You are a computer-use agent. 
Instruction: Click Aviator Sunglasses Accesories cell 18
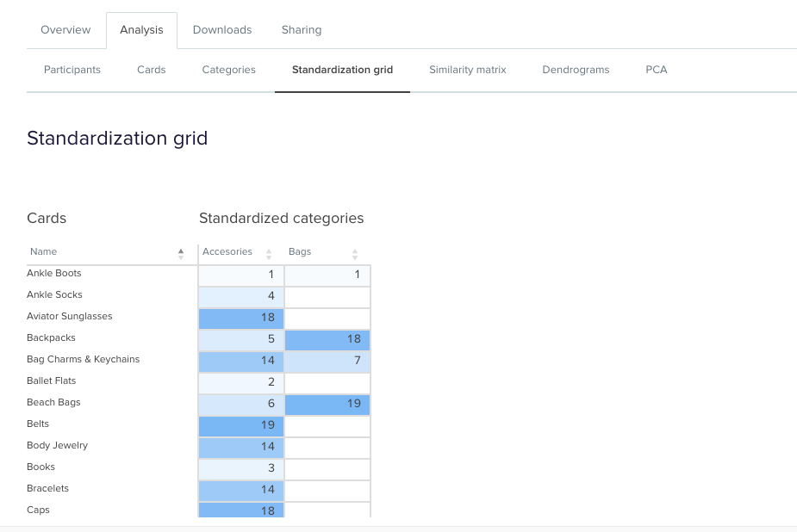pyautogui.click(x=241, y=319)
